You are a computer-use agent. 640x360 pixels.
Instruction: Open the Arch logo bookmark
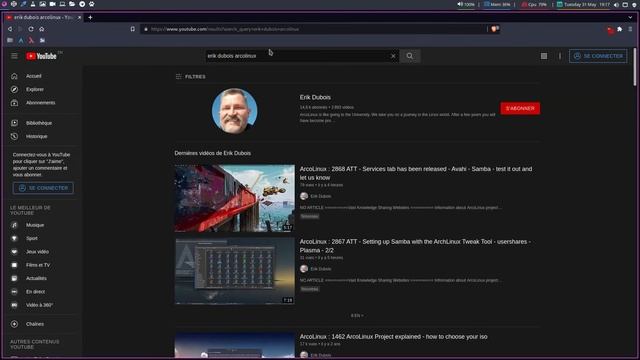pyautogui.click(x=21, y=40)
